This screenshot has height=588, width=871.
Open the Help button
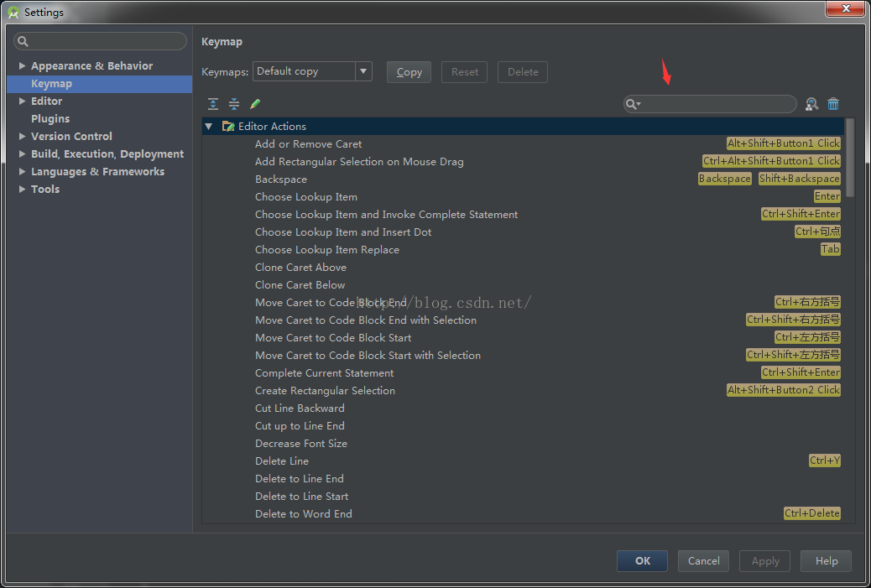(826, 561)
